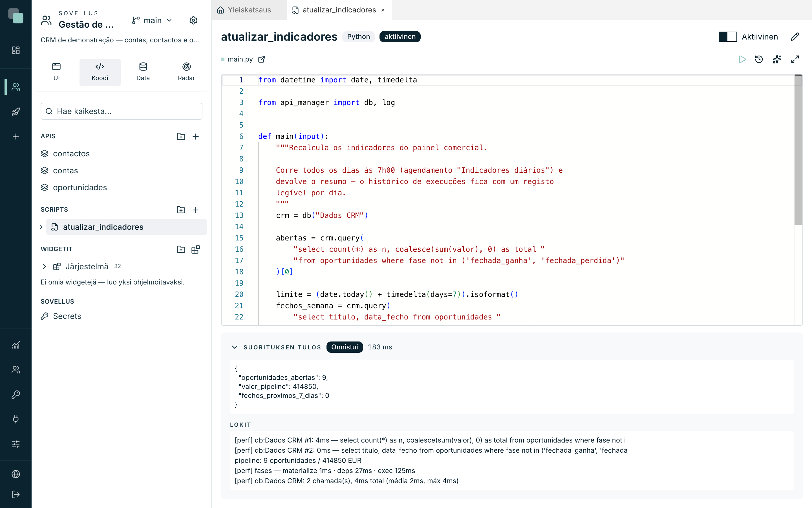This screenshot has width=812, height=508.
Task: Close atualizar_indicadores tab
Action: click(383, 10)
